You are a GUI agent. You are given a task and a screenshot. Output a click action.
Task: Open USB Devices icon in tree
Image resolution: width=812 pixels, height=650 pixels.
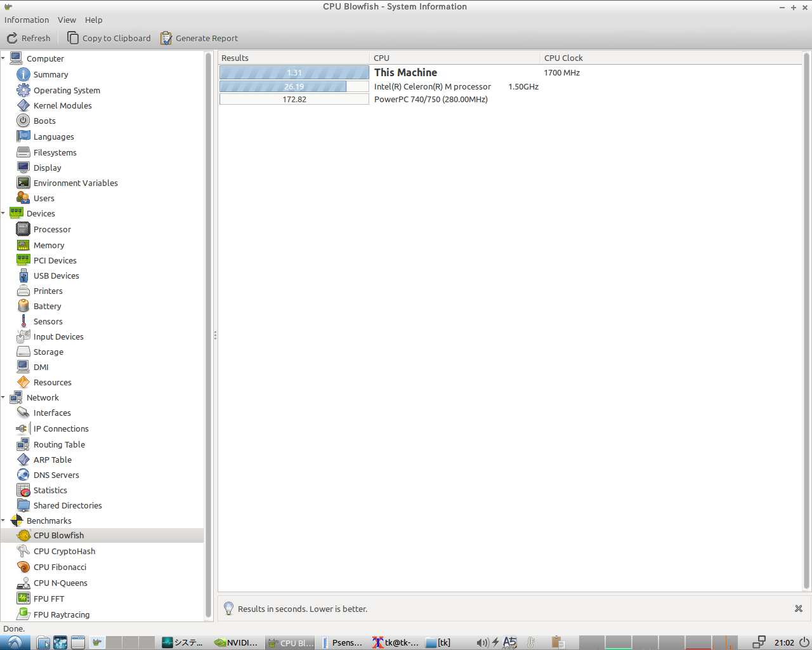click(x=23, y=275)
